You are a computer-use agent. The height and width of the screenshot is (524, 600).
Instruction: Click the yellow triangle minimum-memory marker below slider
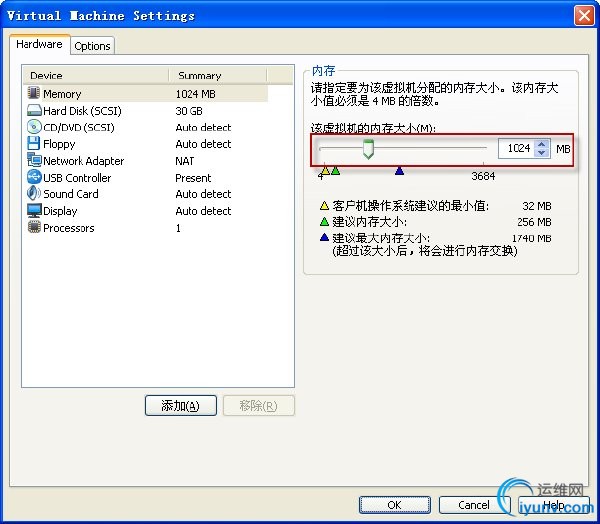325,170
